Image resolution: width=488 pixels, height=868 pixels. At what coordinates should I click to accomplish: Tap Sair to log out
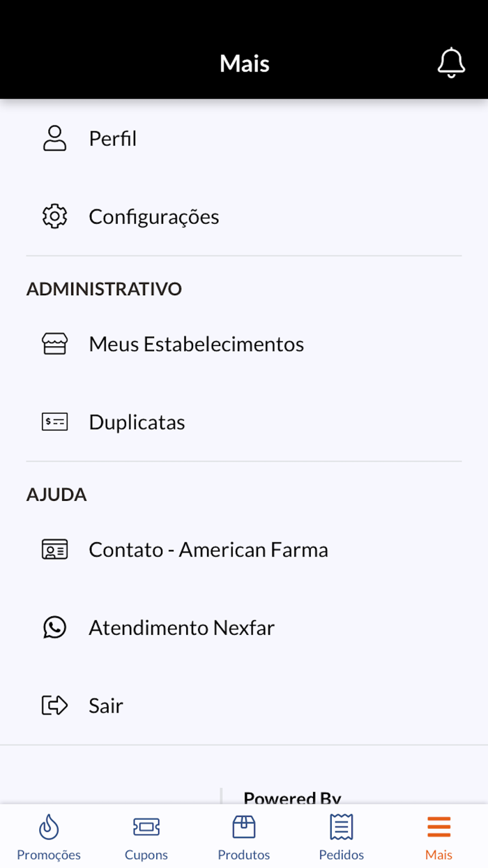pos(106,705)
